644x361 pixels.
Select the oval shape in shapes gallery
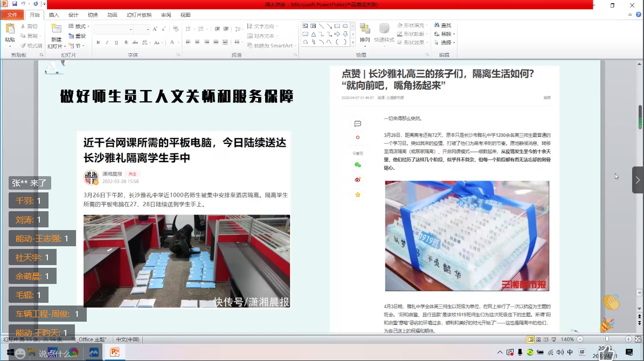(x=345, y=26)
